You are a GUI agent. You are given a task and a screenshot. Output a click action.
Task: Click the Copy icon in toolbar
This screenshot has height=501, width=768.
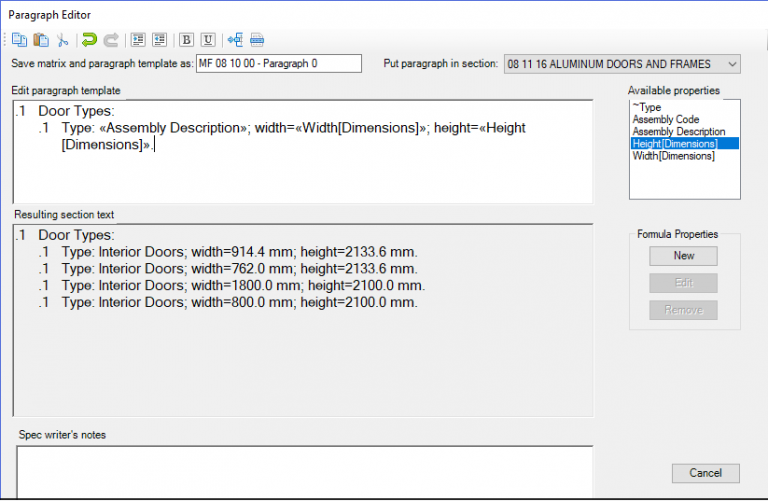pyautogui.click(x=19, y=40)
